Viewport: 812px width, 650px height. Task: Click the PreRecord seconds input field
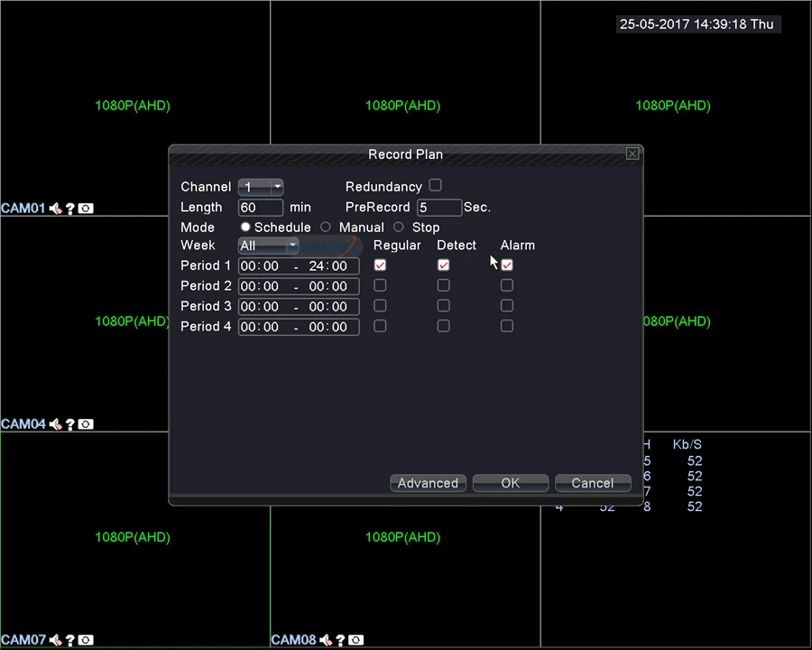[x=439, y=208]
